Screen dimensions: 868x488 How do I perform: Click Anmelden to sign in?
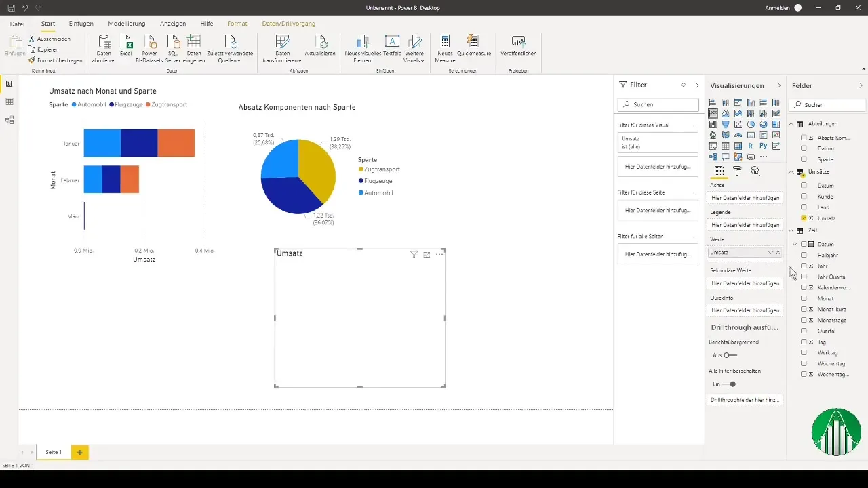click(778, 7)
